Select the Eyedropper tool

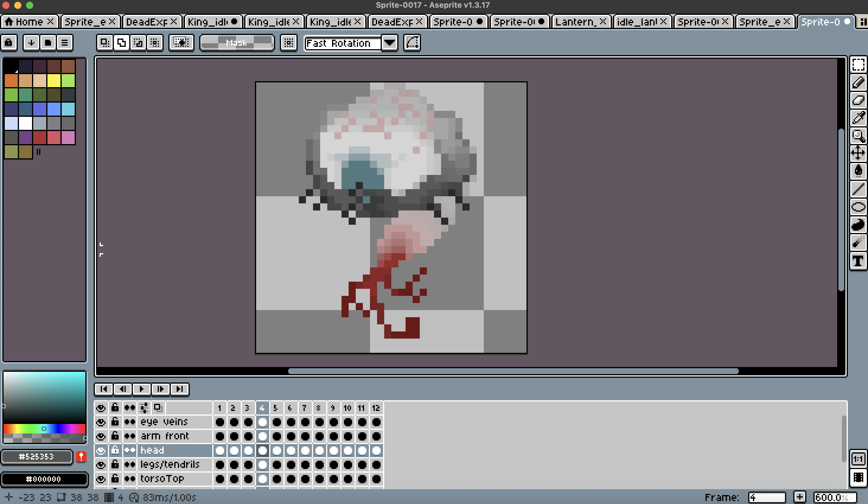[858, 118]
